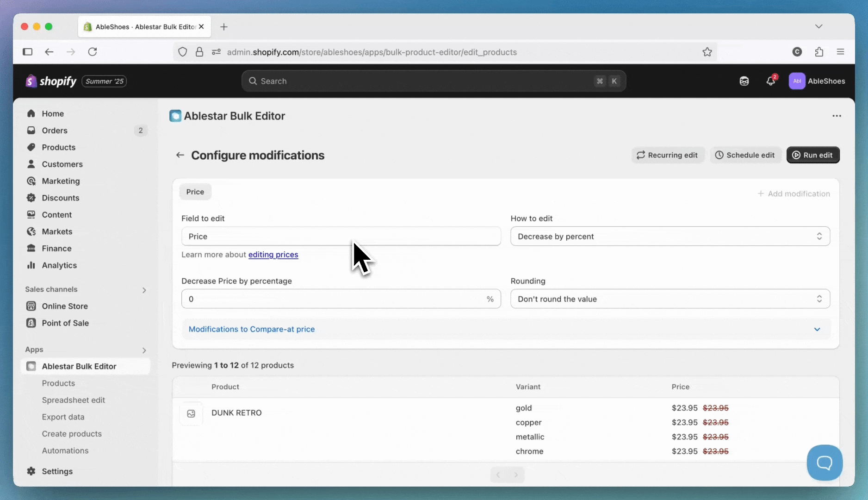Click the Products tag icon in sidebar

click(31, 147)
